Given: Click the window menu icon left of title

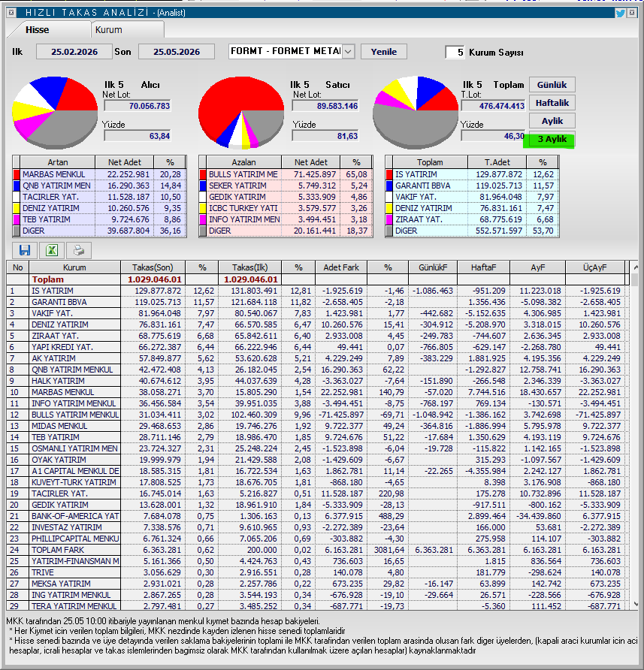Looking at the screenshot, I should [11, 13].
